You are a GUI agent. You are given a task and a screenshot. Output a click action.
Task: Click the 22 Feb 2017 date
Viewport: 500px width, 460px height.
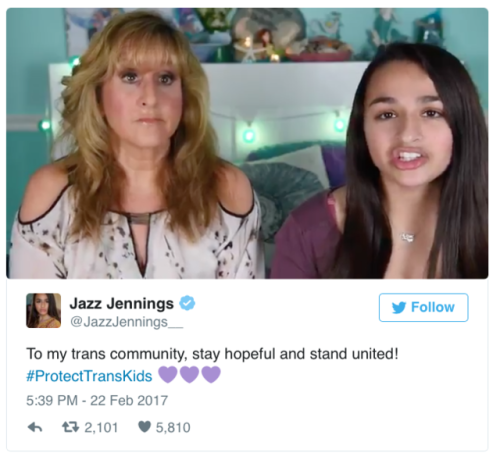click(129, 400)
